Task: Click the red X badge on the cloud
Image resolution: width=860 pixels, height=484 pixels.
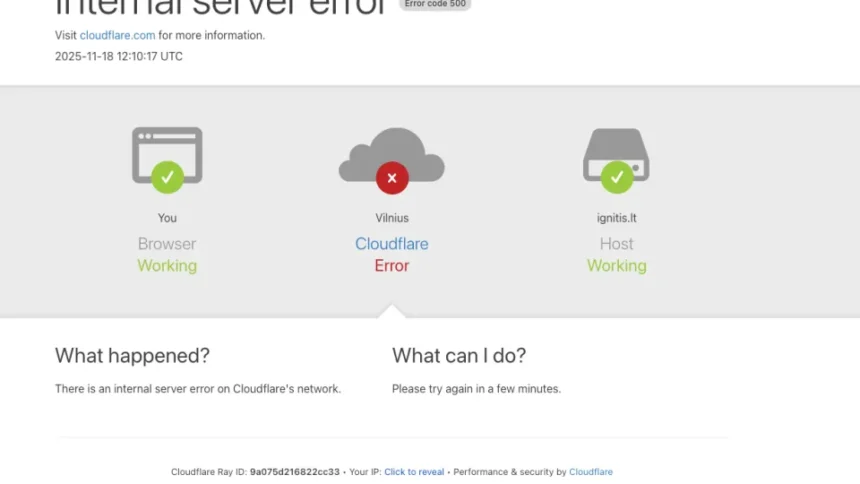Action: coord(391,179)
